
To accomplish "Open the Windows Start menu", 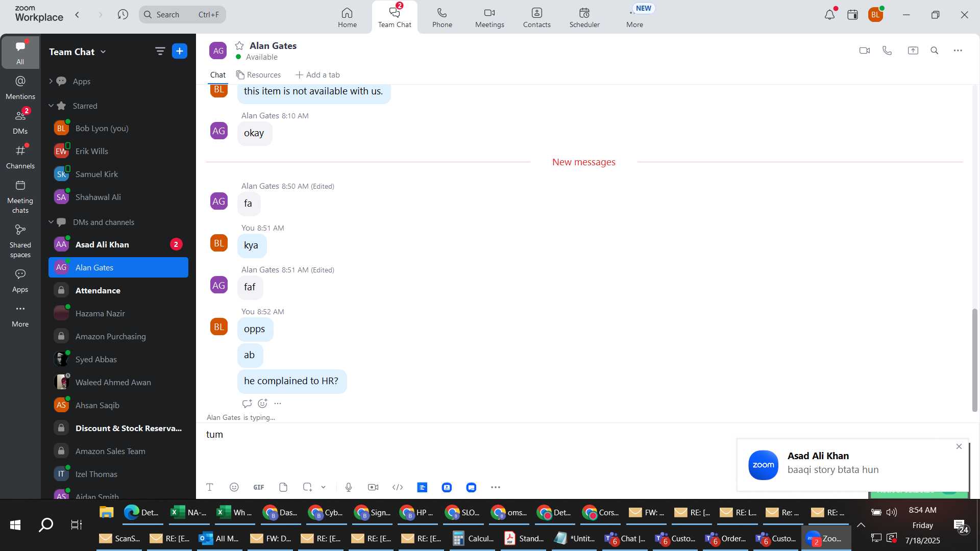I will [x=15, y=524].
